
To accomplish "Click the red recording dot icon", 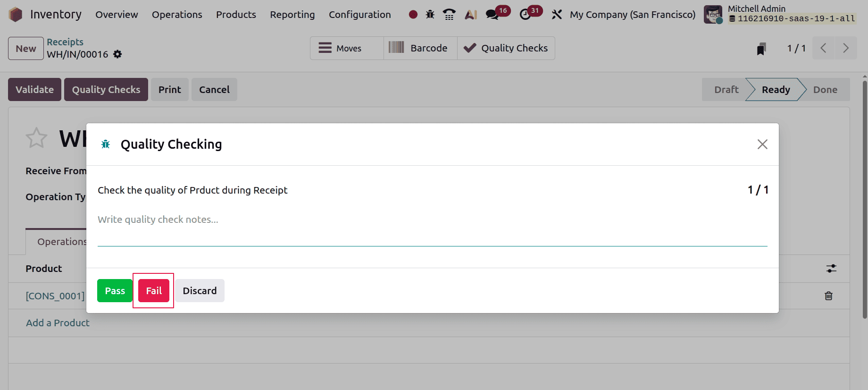I will [413, 15].
